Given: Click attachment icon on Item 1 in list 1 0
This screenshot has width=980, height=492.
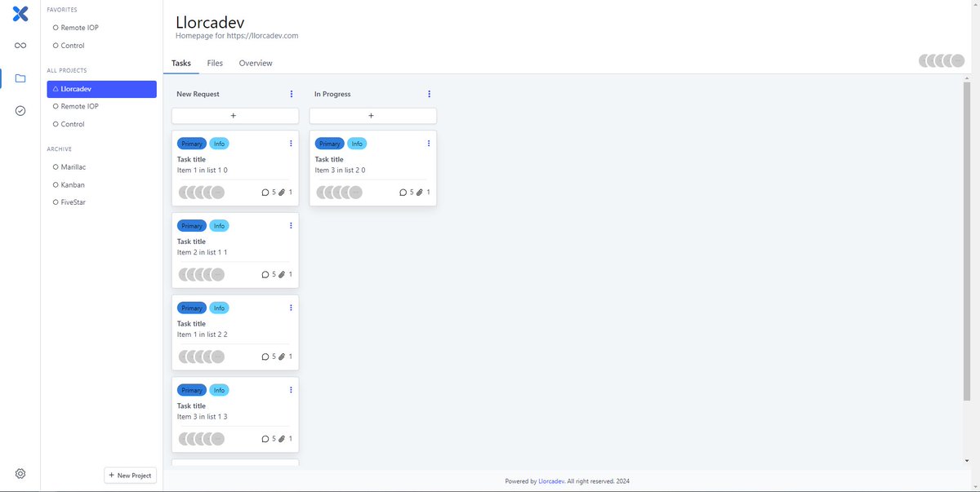Looking at the screenshot, I should click(x=282, y=193).
